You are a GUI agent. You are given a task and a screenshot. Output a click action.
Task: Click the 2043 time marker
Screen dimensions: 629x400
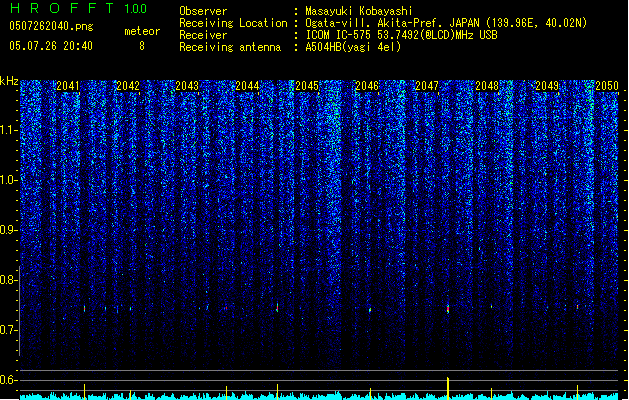coord(187,86)
